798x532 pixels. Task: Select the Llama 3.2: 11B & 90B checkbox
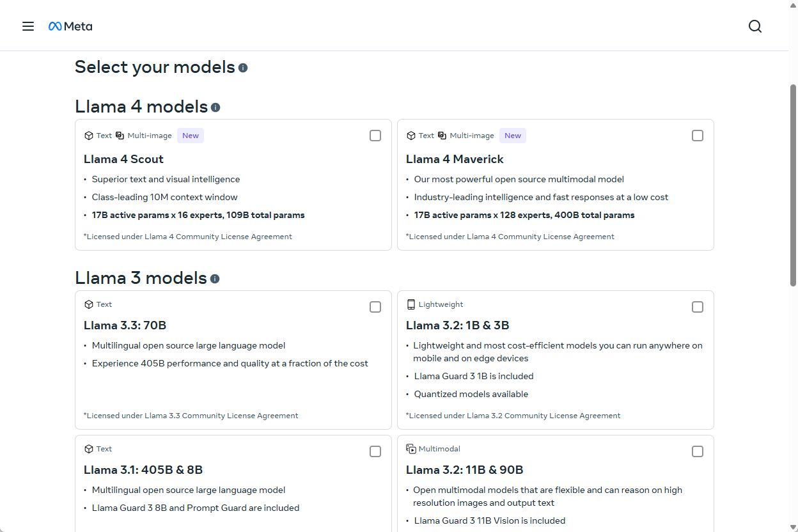pos(698,451)
